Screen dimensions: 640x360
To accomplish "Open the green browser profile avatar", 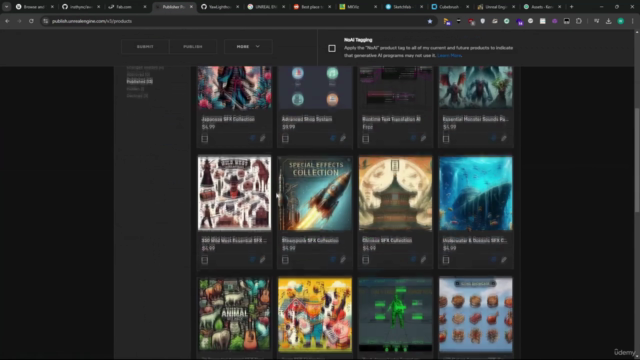I will pos(620,21).
